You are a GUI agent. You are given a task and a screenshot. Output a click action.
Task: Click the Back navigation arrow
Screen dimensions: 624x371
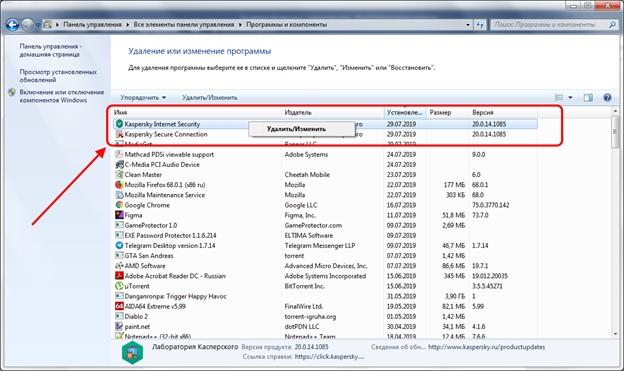(x=12, y=25)
